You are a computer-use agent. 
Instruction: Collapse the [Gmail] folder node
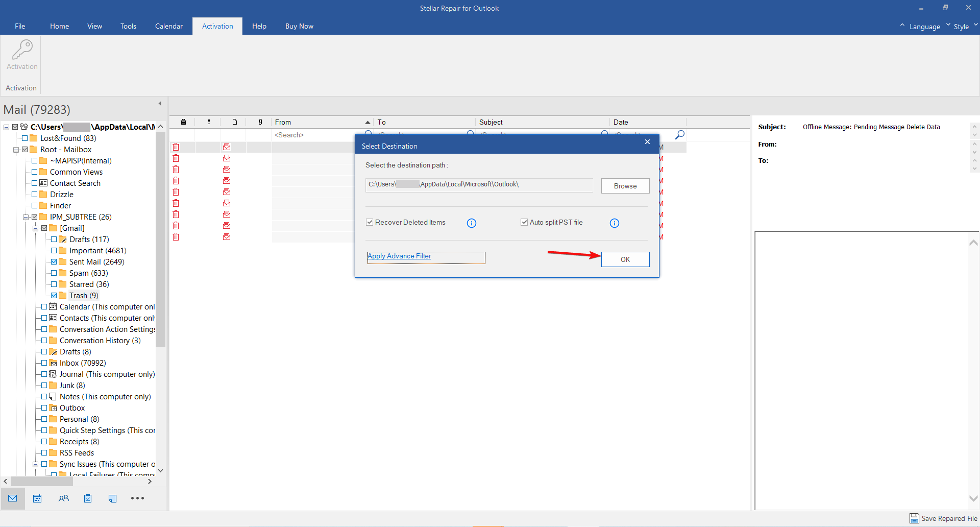tap(35, 228)
